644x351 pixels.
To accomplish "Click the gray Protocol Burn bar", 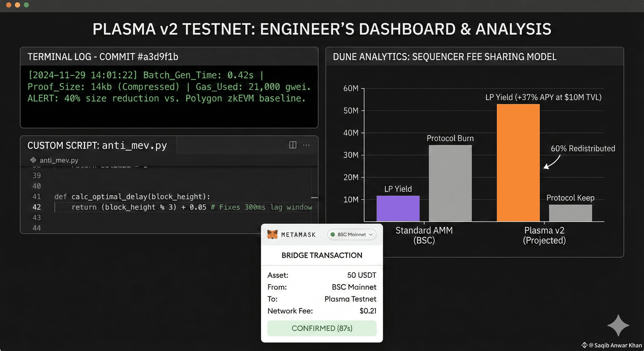I will point(450,183).
